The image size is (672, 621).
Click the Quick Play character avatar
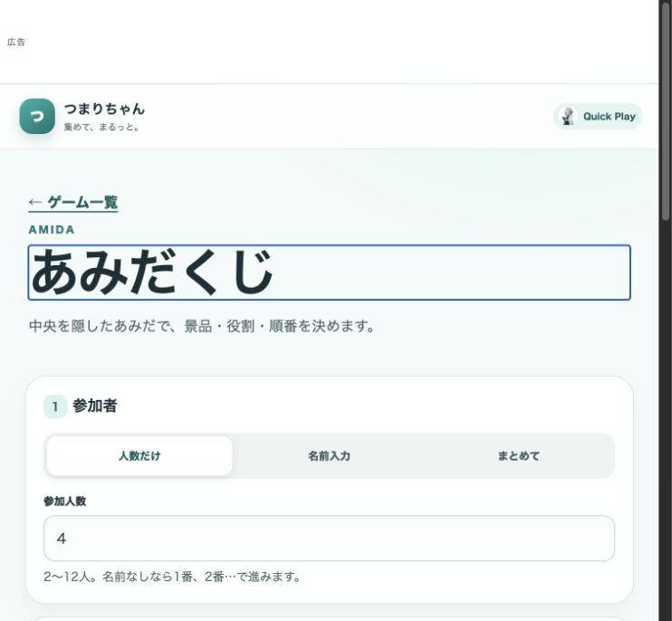(x=568, y=117)
